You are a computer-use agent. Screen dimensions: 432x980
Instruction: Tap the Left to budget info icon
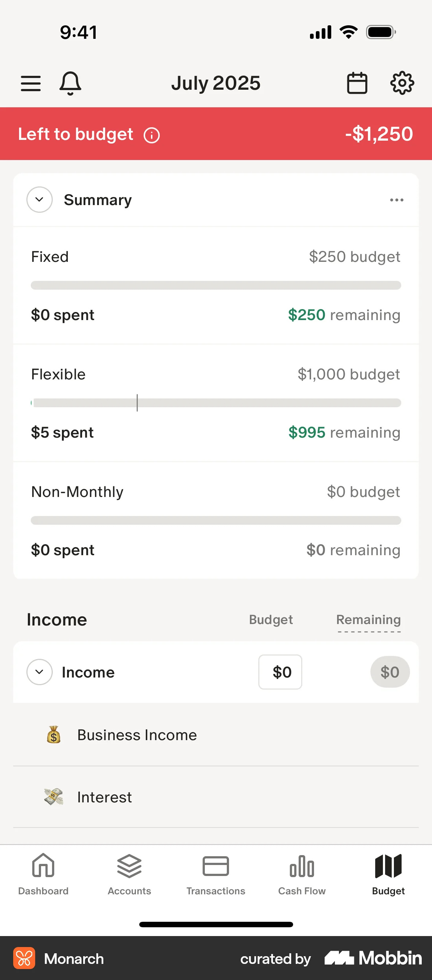click(151, 136)
